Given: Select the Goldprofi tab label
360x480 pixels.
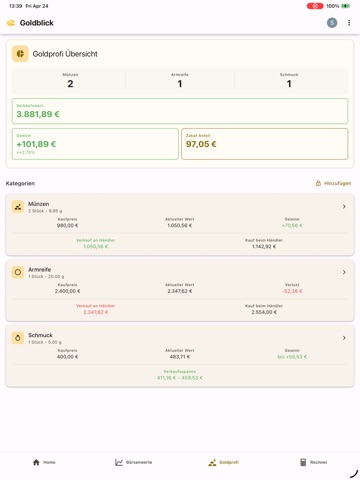Looking at the screenshot, I should click(x=229, y=462).
